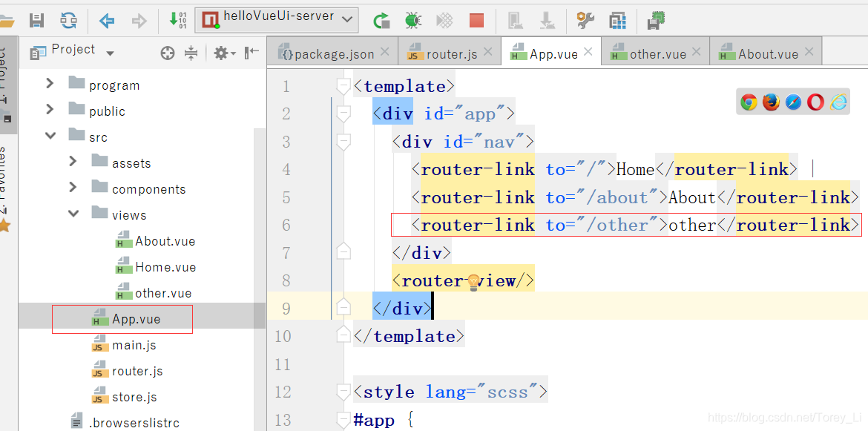Open preview in Firefox browser icon

(771, 102)
